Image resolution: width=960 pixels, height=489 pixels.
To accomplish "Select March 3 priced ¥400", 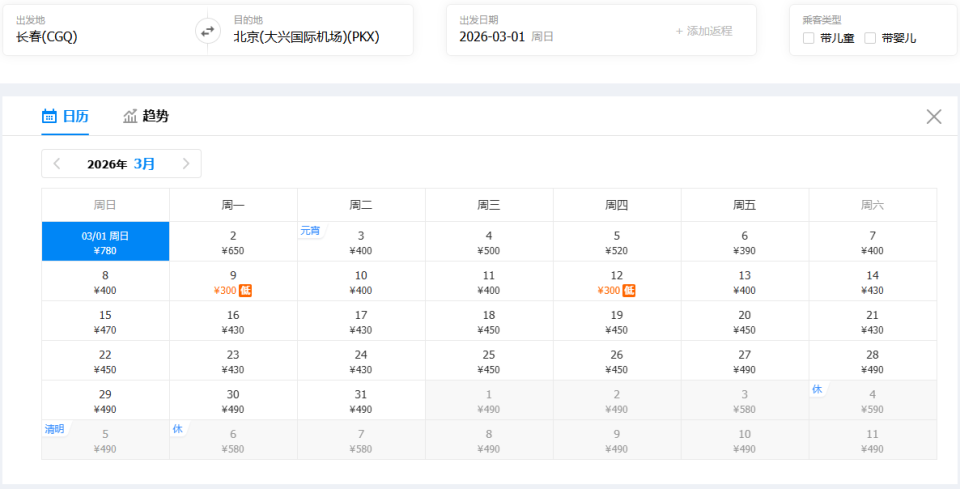I will click(361, 242).
